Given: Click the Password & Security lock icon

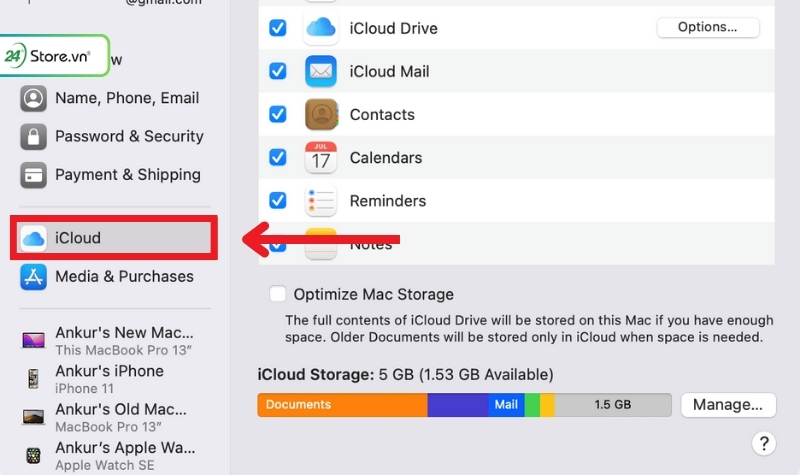Looking at the screenshot, I should (33, 136).
